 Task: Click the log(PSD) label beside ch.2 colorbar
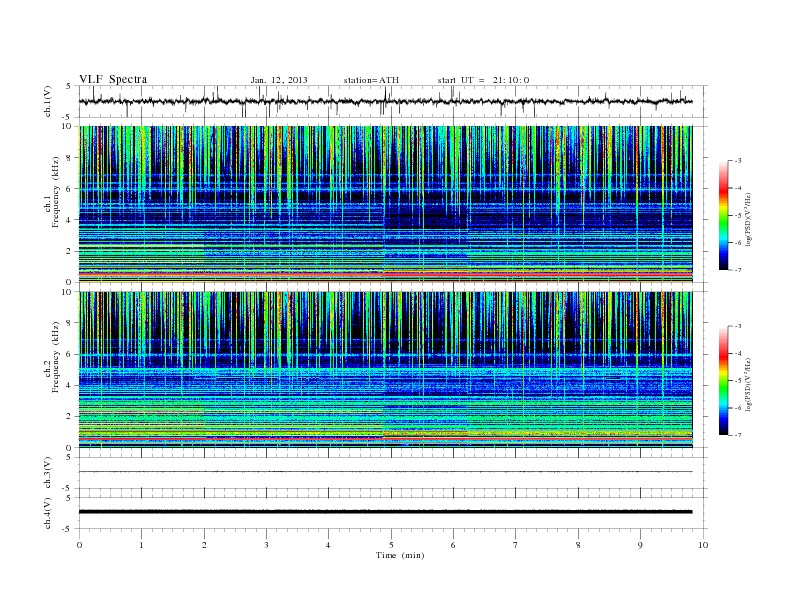(x=748, y=384)
